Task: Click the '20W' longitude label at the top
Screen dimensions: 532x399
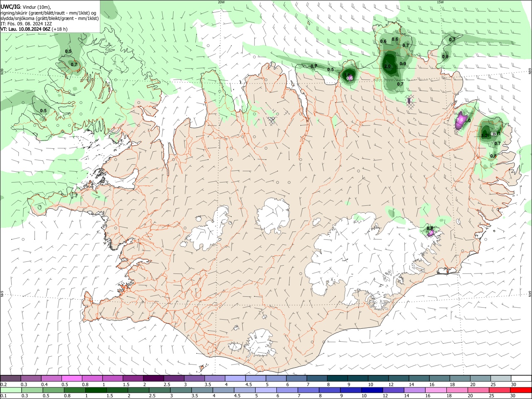Action: tap(221, 2)
